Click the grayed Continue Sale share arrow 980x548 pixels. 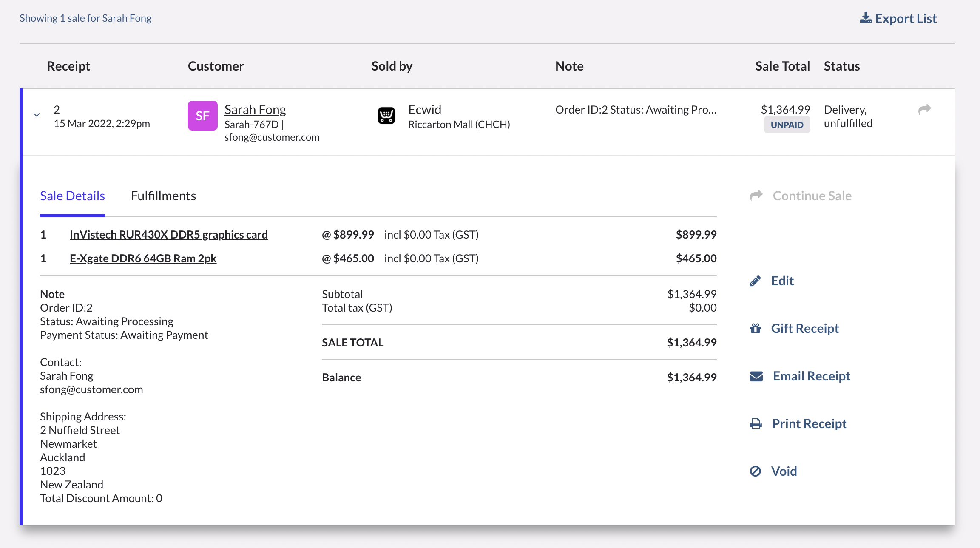tap(757, 196)
